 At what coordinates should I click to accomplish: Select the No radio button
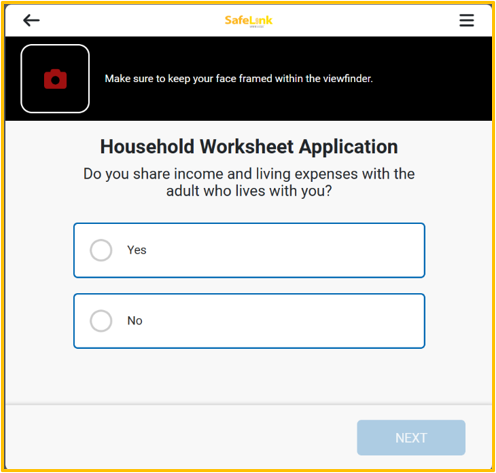pyautogui.click(x=101, y=321)
